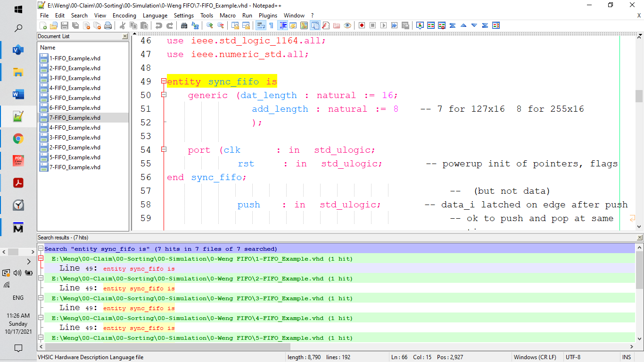Click the Redo toolbar arrow
This screenshot has height=362, width=644.
point(170,25)
